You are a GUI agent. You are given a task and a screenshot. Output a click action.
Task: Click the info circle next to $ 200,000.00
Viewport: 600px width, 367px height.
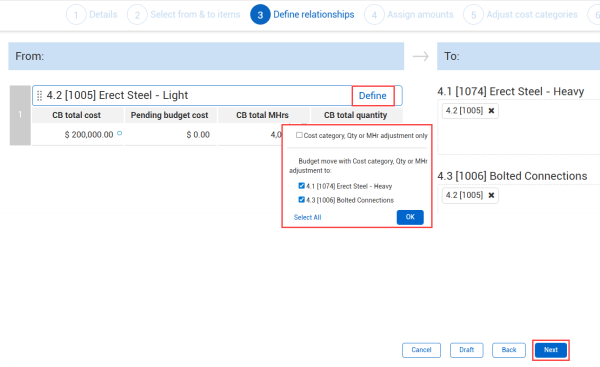click(119, 133)
